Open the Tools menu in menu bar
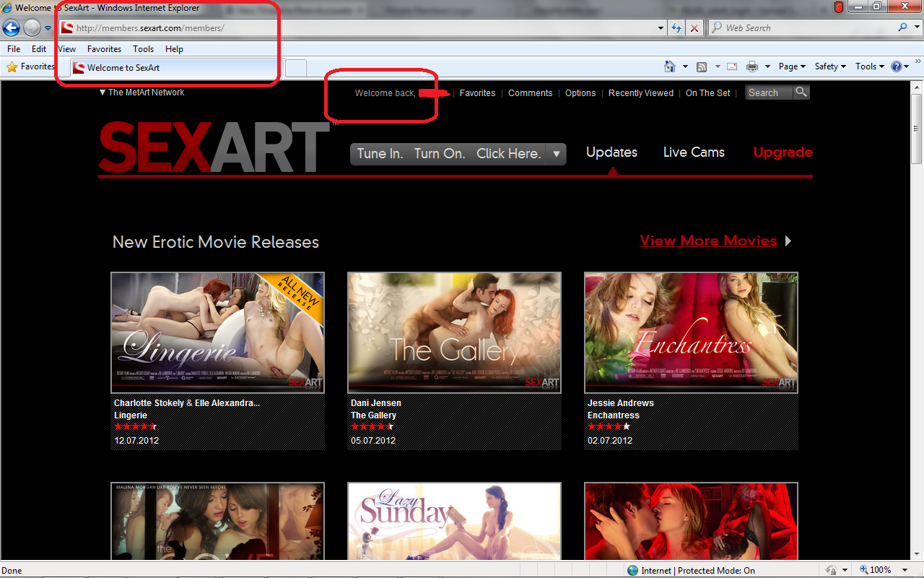Image resolution: width=924 pixels, height=578 pixels. point(143,49)
